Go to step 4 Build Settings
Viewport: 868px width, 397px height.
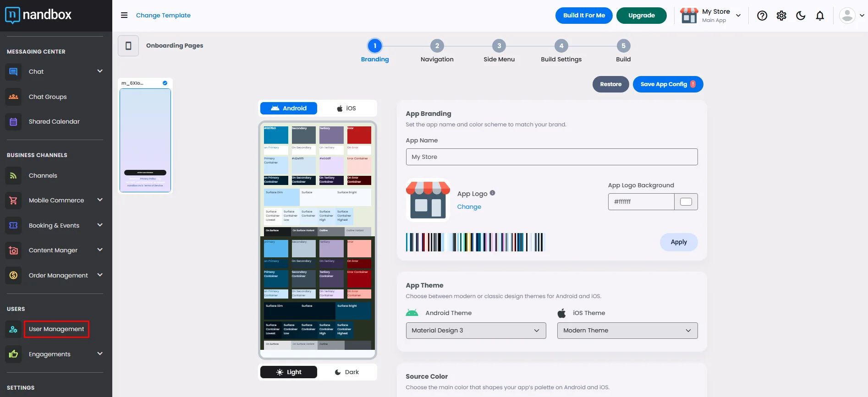pos(561,51)
